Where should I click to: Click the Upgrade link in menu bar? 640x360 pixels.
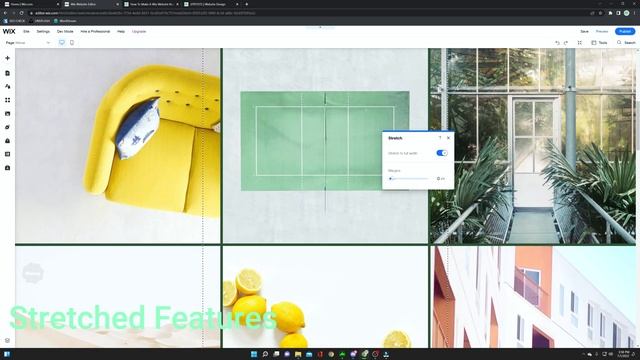(x=139, y=31)
